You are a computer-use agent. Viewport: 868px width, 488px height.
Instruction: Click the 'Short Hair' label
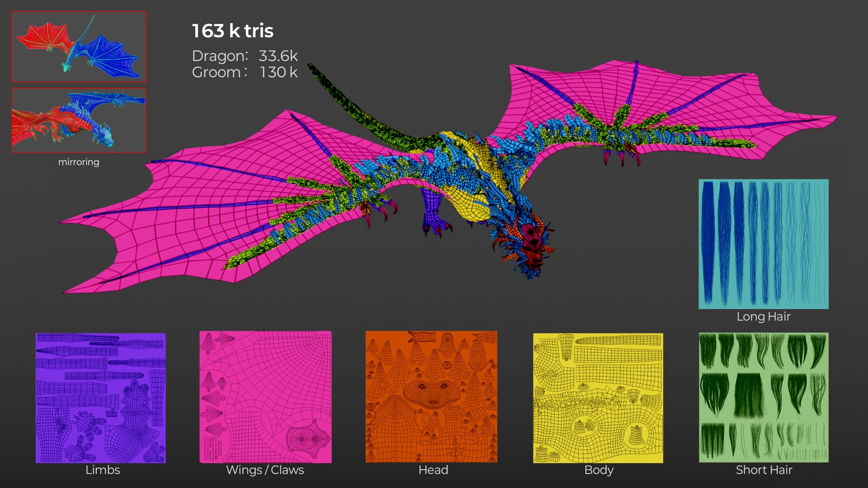[764, 470]
